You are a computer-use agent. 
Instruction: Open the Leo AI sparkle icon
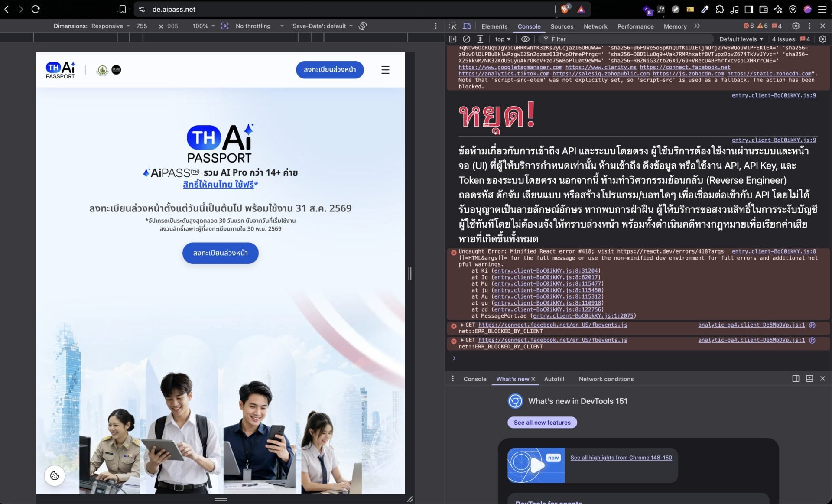pos(778,9)
